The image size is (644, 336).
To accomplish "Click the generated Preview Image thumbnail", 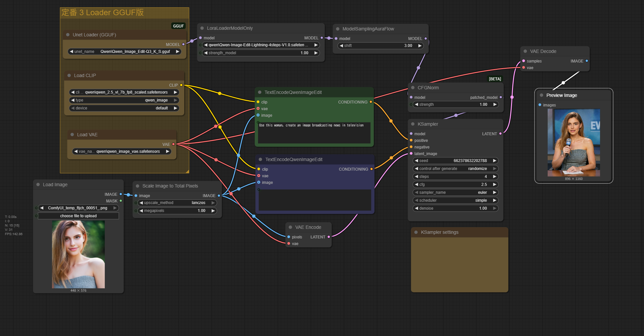I will coord(574,143).
